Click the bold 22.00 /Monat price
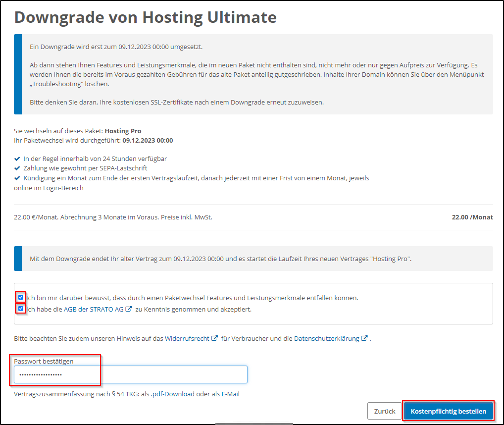Viewport: 504px width, 425px height. click(472, 217)
